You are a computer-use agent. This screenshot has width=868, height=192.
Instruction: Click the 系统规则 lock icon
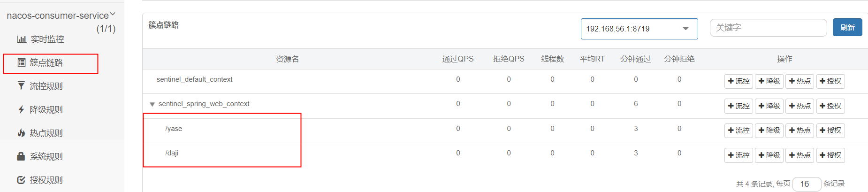(21, 156)
